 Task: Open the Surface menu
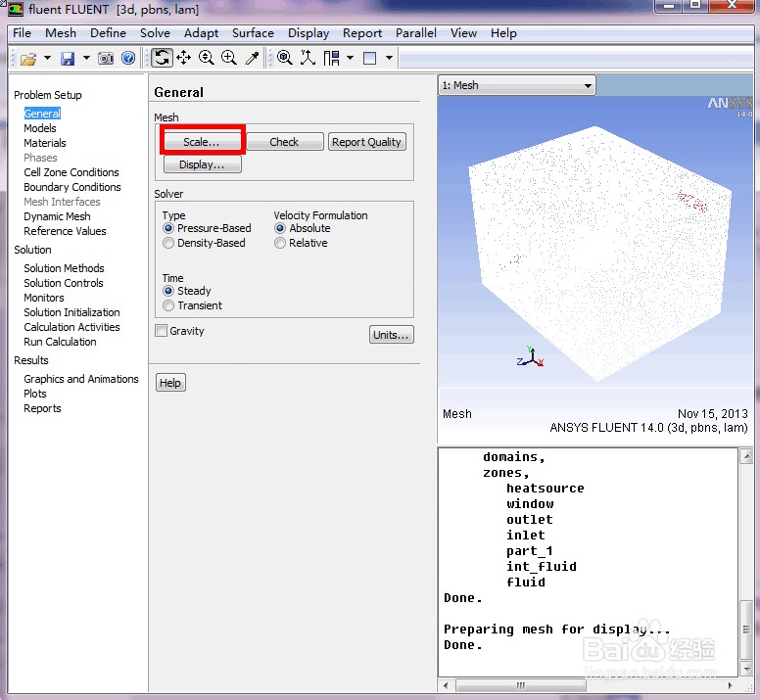coord(253,33)
